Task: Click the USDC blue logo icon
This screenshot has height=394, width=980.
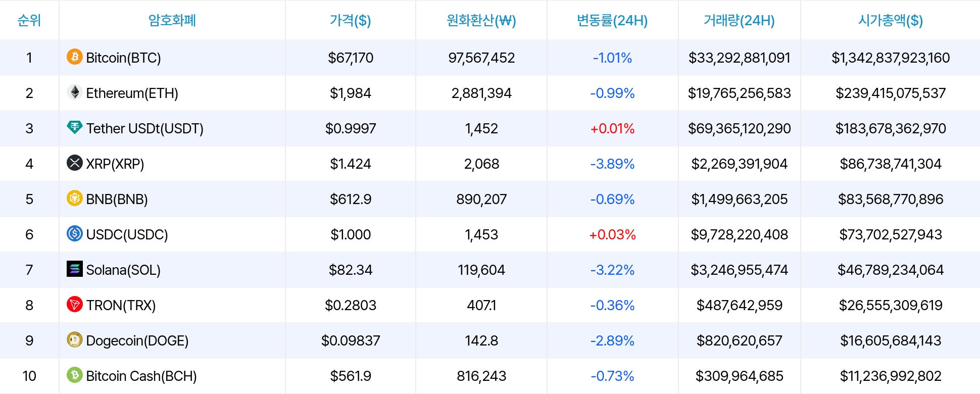Action: click(75, 233)
